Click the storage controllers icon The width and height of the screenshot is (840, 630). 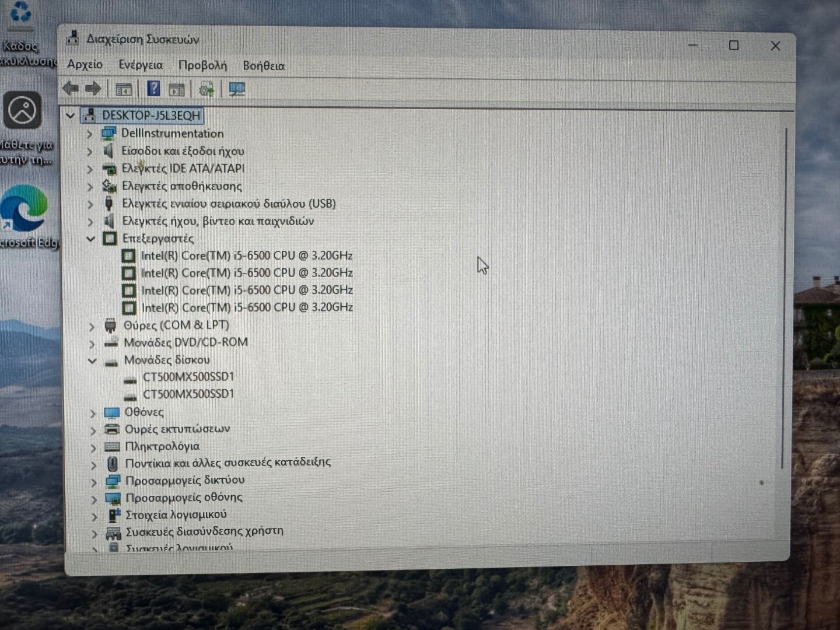[109, 186]
